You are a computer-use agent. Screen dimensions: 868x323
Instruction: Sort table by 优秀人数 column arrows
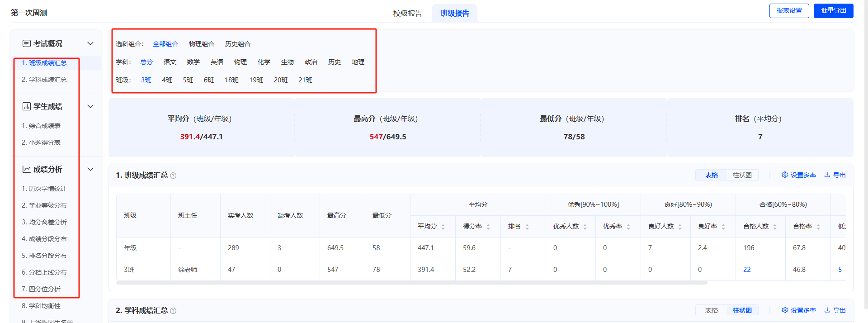click(585, 227)
